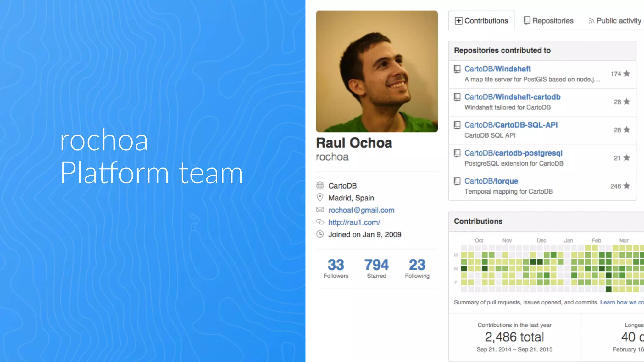Click the envelope email icon in profile details
The image size is (644, 362).
click(320, 210)
